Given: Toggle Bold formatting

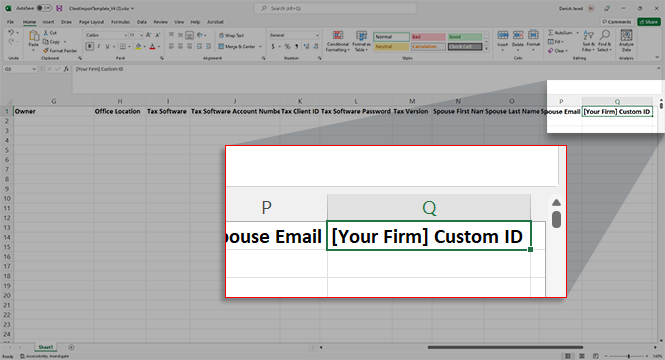Looking at the screenshot, I should tap(89, 46).
